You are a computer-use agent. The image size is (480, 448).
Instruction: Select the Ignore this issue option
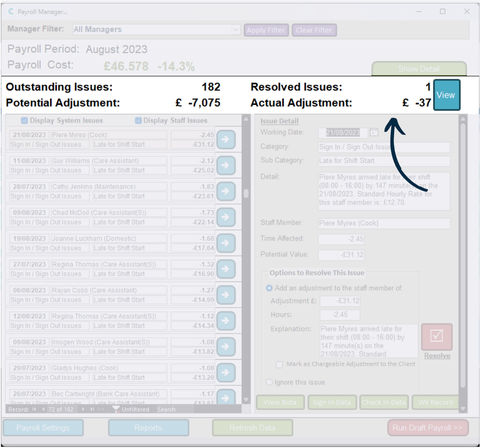pos(269,382)
